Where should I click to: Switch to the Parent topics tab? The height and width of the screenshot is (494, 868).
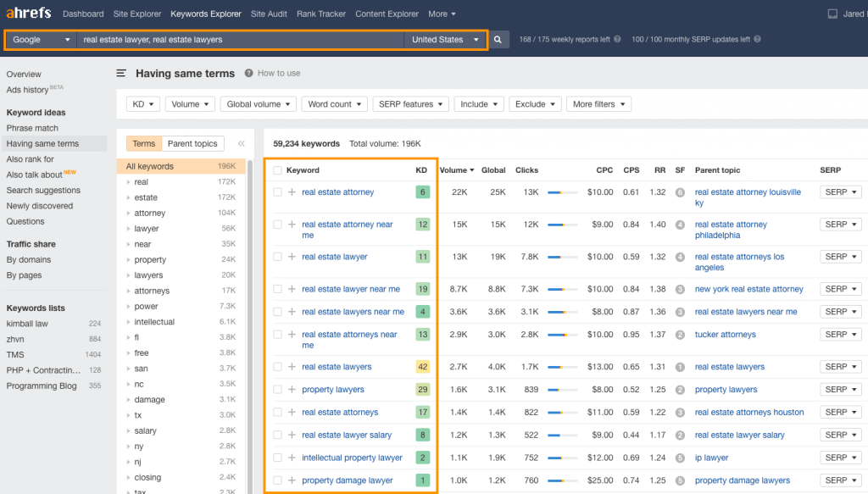(192, 144)
